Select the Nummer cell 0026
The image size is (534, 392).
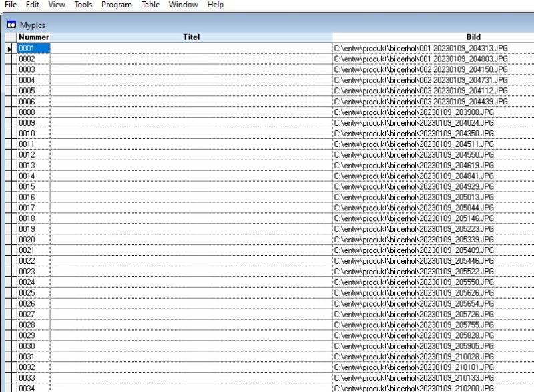[33, 303]
